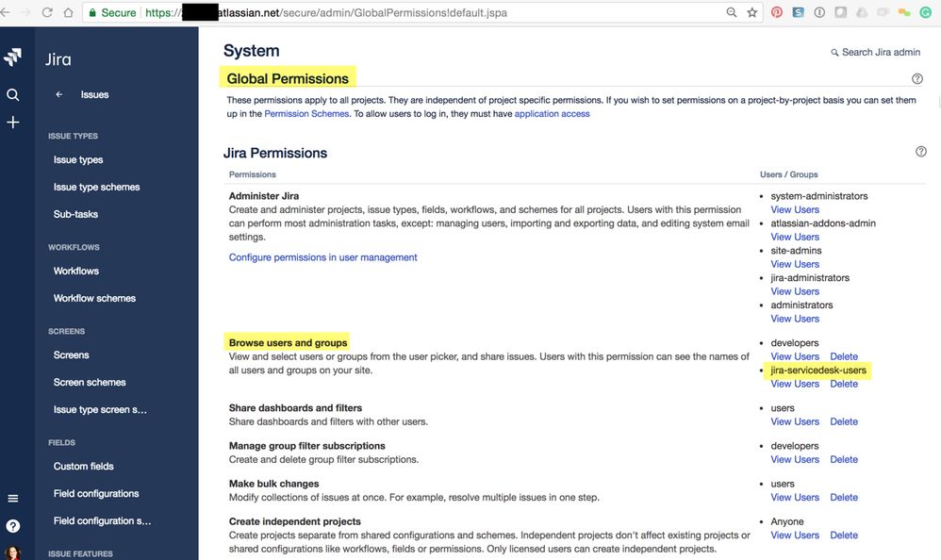Screen dimensions: 941x560
Task: Click the browser back arrow
Action: (5, 12)
